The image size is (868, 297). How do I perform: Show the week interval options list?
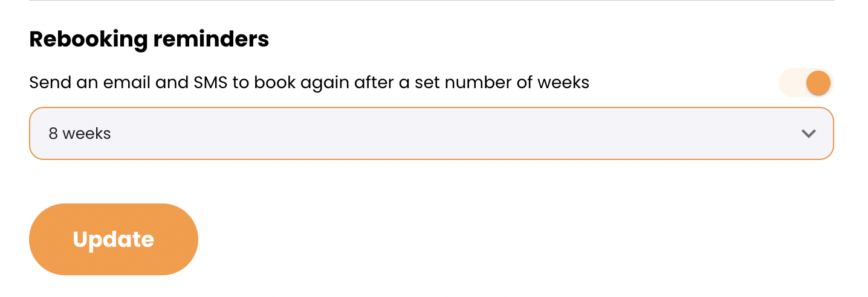tap(431, 133)
